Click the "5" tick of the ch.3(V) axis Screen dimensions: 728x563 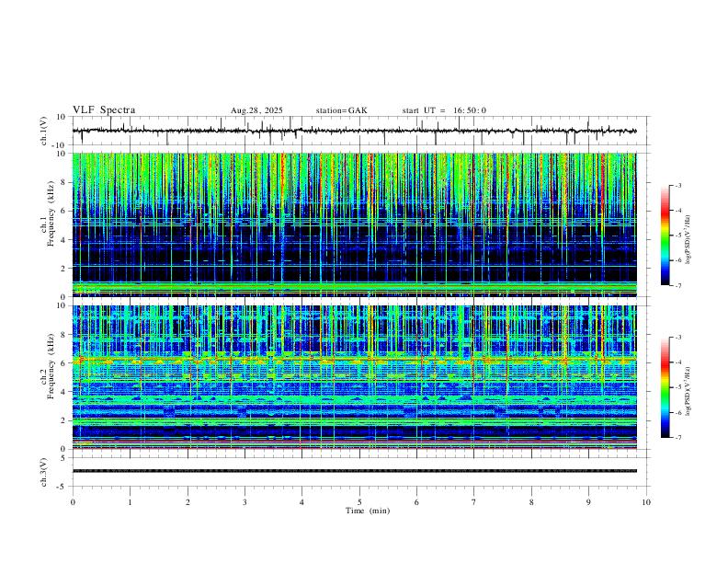coord(63,458)
